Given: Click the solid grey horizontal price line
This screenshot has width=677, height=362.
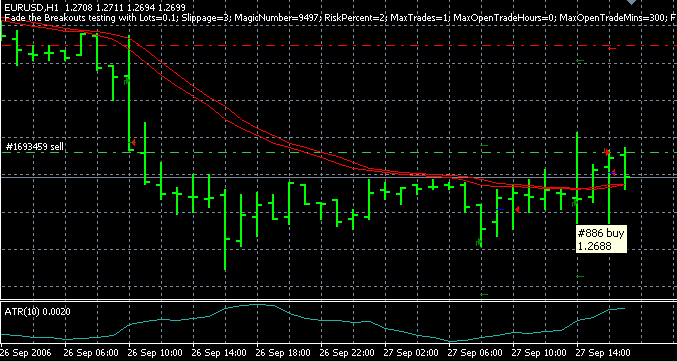Looking at the screenshot, I should tap(338, 177).
